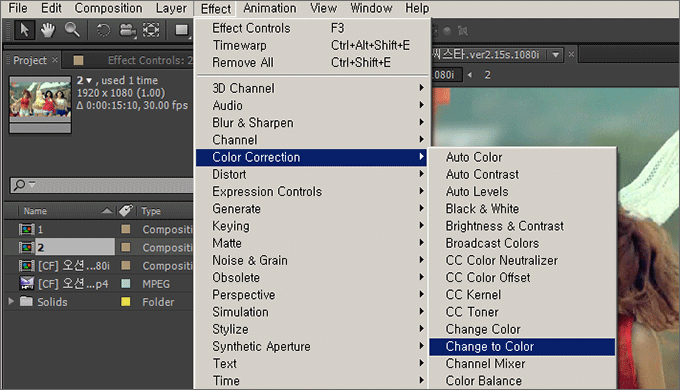Click the composition preview thumbnail
The image size is (680, 390).
(40, 99)
